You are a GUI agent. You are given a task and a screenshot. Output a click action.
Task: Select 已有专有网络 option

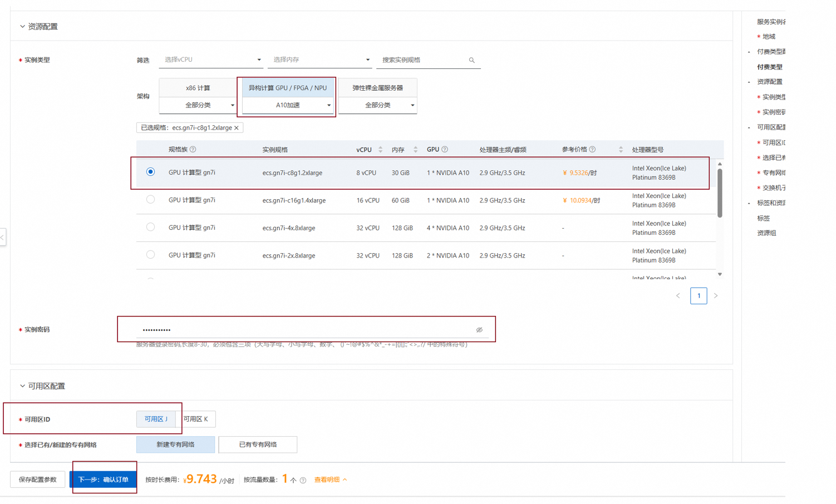[258, 444]
